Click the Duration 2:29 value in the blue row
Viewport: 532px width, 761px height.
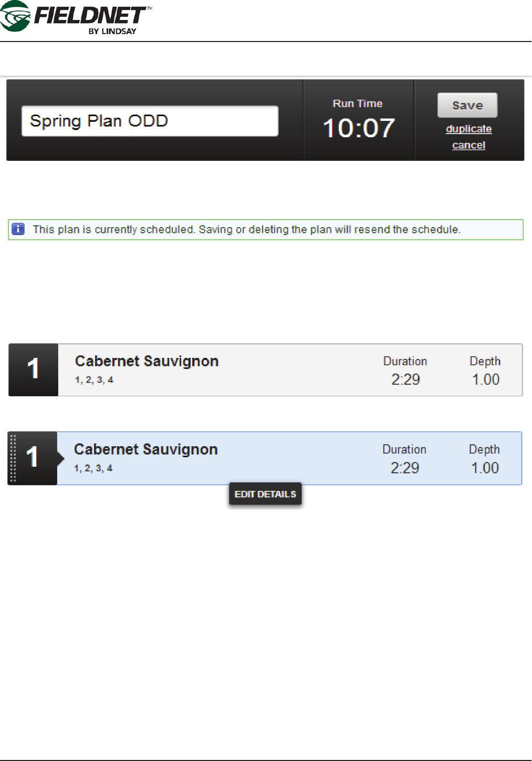404,468
